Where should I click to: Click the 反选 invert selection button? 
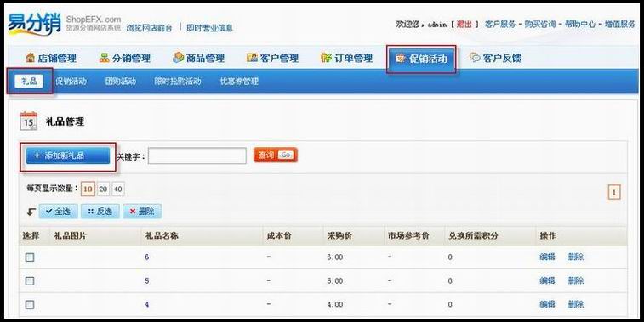pos(100,212)
